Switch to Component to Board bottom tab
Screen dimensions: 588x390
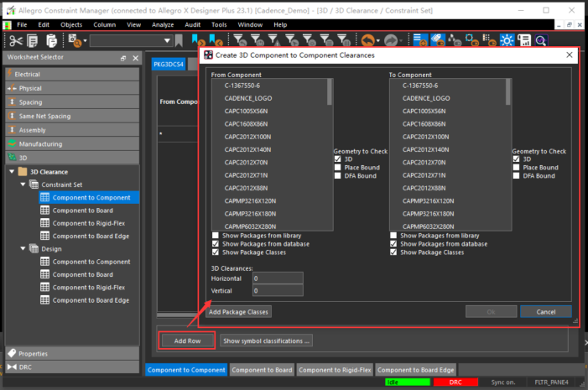tap(262, 370)
